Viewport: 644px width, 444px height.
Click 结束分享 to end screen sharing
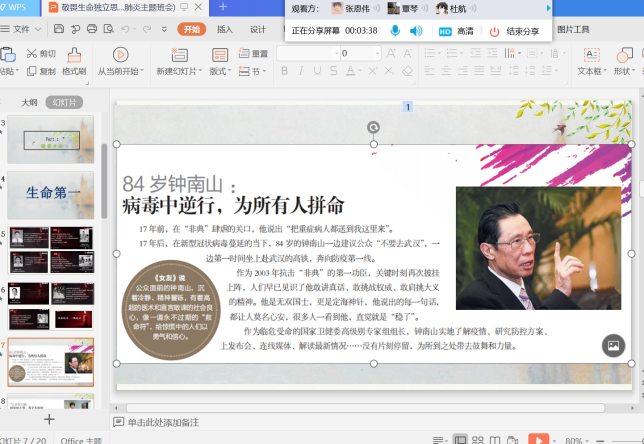pos(513,31)
